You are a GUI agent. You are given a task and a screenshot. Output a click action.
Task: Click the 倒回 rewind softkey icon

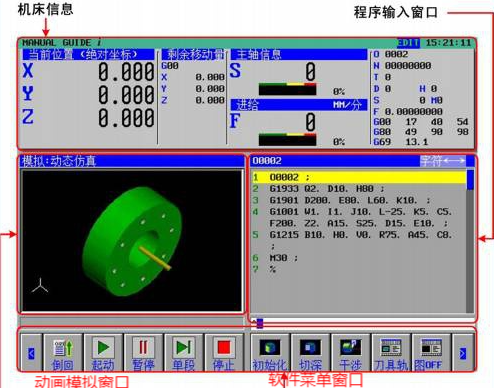pyautogui.click(x=63, y=353)
